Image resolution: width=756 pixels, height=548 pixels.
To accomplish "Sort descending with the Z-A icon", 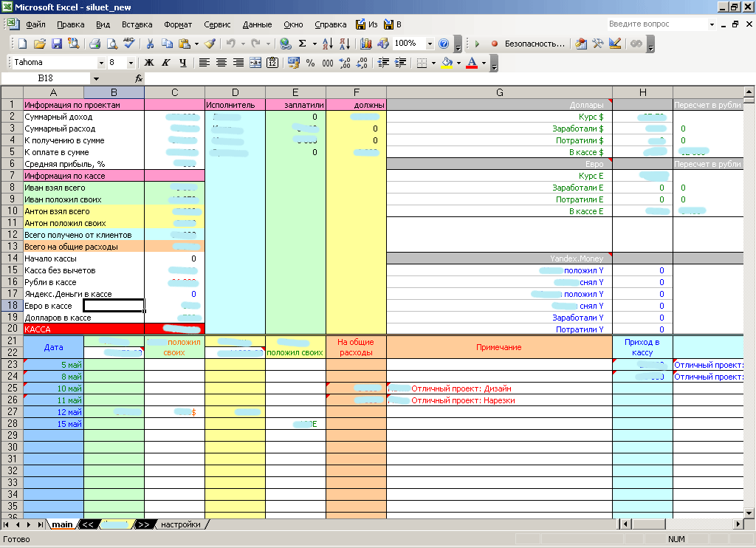I will point(344,44).
